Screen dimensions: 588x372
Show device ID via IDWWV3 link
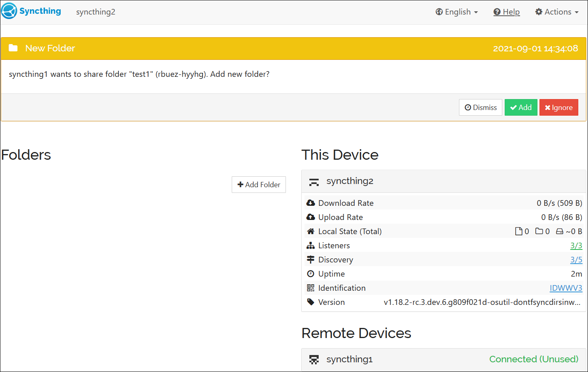click(x=566, y=288)
